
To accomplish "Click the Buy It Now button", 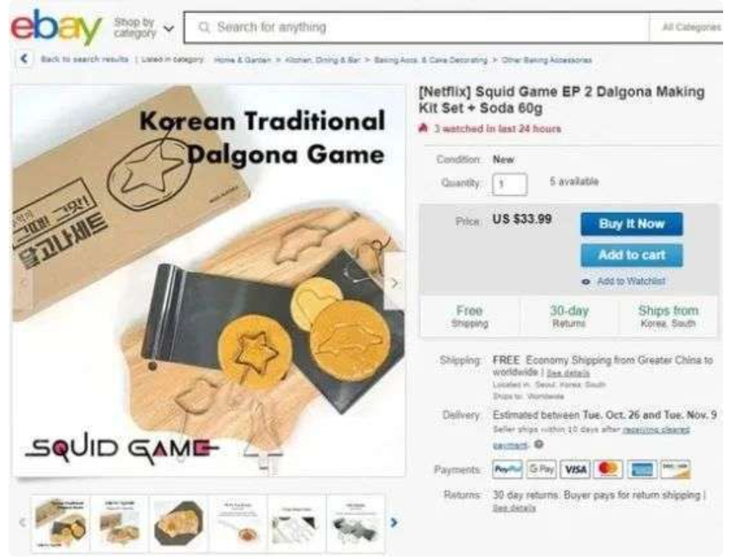I will pos(631,223).
